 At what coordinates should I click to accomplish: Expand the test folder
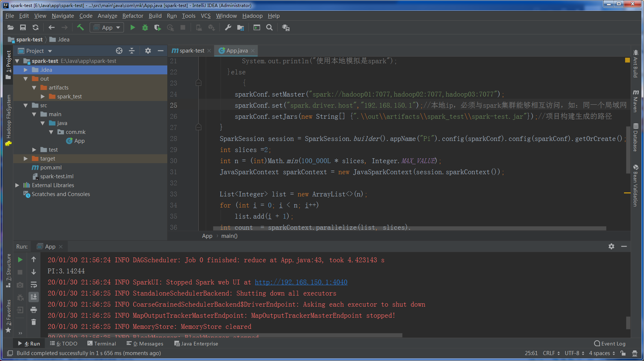pos(34,150)
